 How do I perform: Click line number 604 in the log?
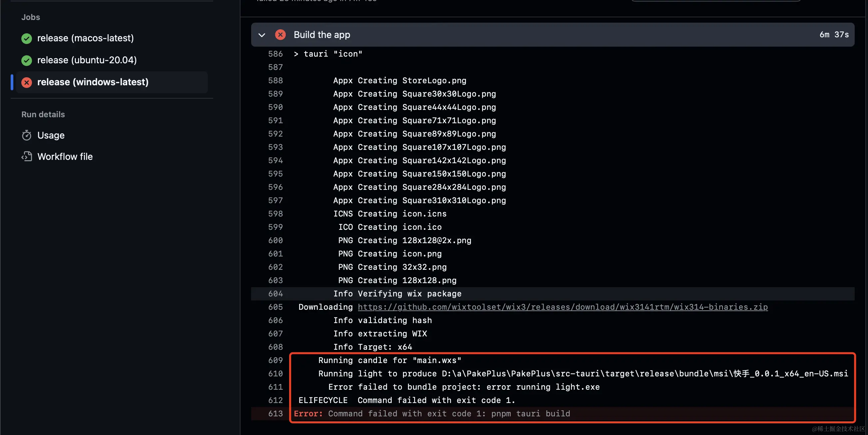point(275,294)
